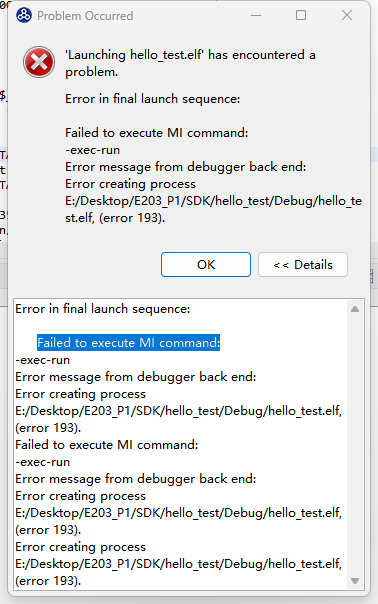Minimize the Problem Occurred dialog
The image size is (378, 604).
[256, 15]
